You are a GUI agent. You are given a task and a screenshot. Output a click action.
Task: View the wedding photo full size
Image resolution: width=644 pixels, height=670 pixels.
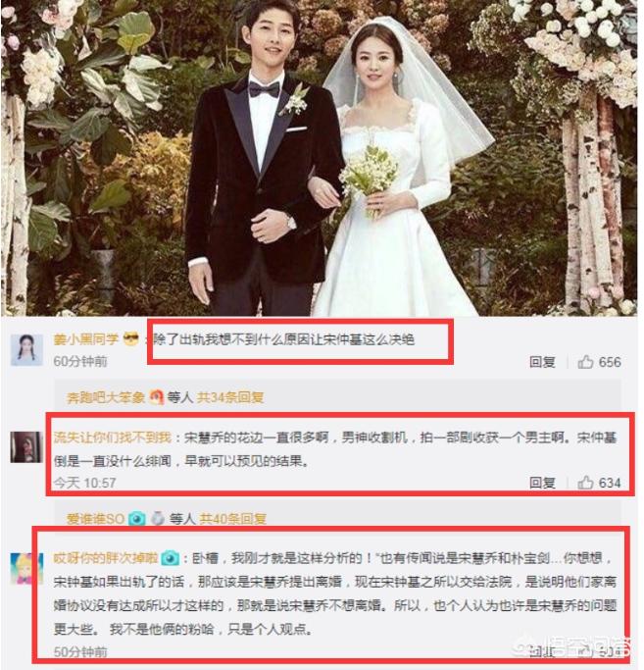tap(319, 158)
